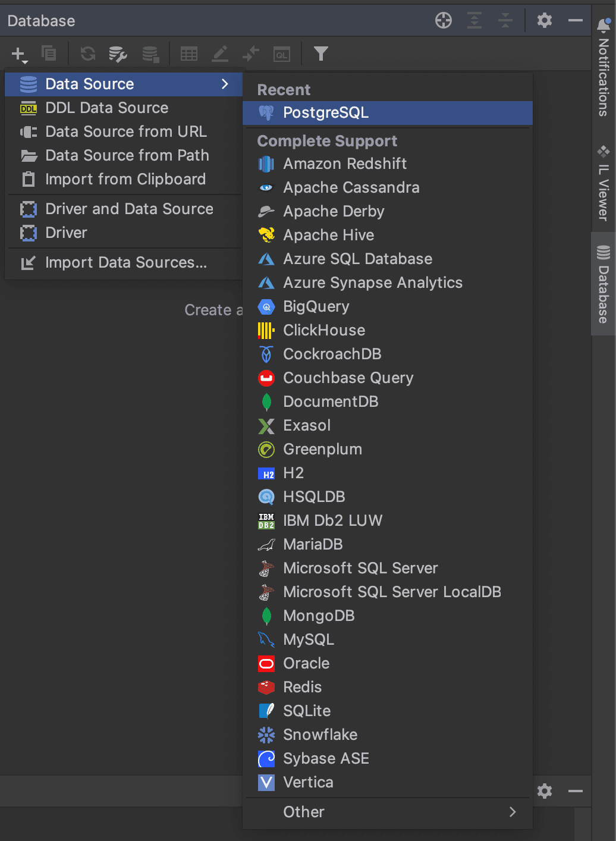
Task: Click the table editor grid icon
Action: point(189,54)
